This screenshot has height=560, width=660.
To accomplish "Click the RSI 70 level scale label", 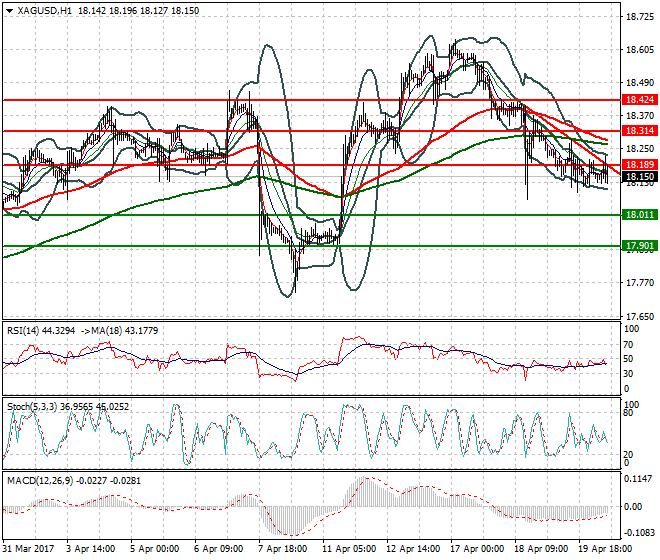I will point(628,345).
